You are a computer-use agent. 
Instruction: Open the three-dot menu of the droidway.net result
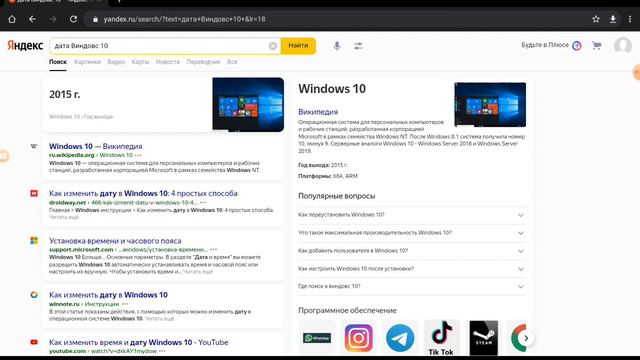[203, 202]
